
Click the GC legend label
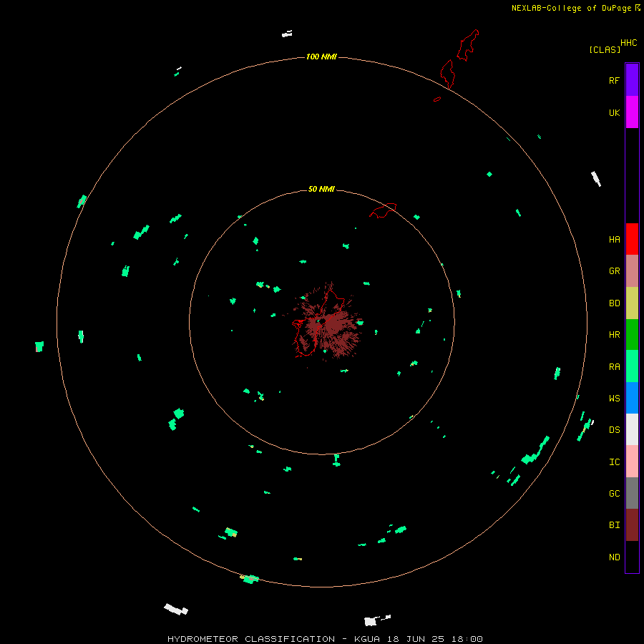tap(614, 494)
